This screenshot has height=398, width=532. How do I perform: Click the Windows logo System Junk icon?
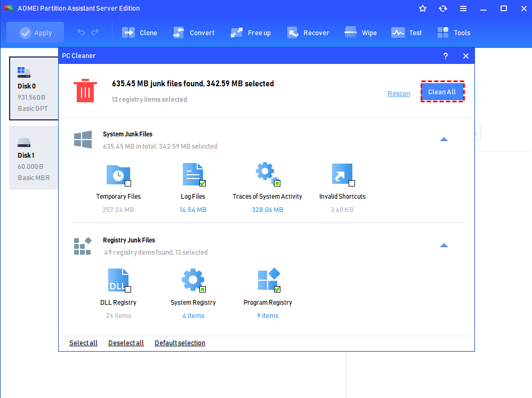click(x=83, y=140)
